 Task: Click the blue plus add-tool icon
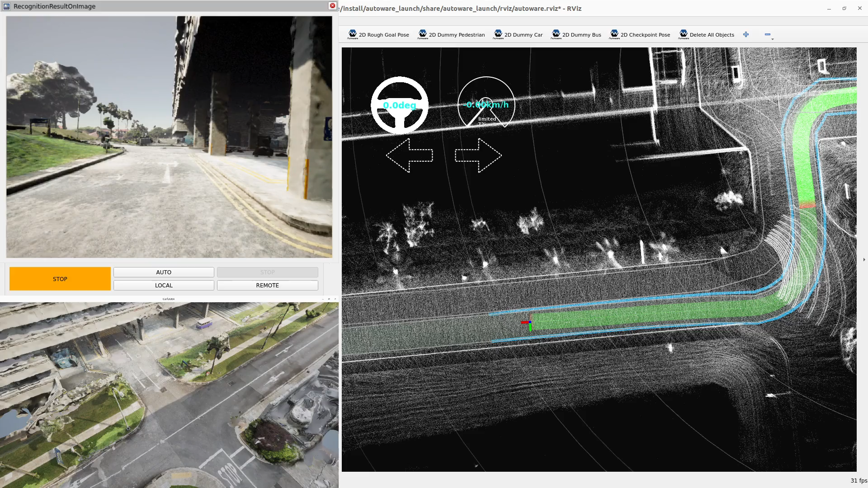point(746,34)
